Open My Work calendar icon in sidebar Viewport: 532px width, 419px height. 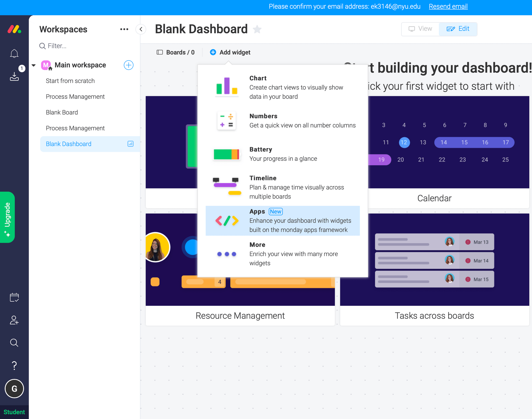pyautogui.click(x=14, y=297)
